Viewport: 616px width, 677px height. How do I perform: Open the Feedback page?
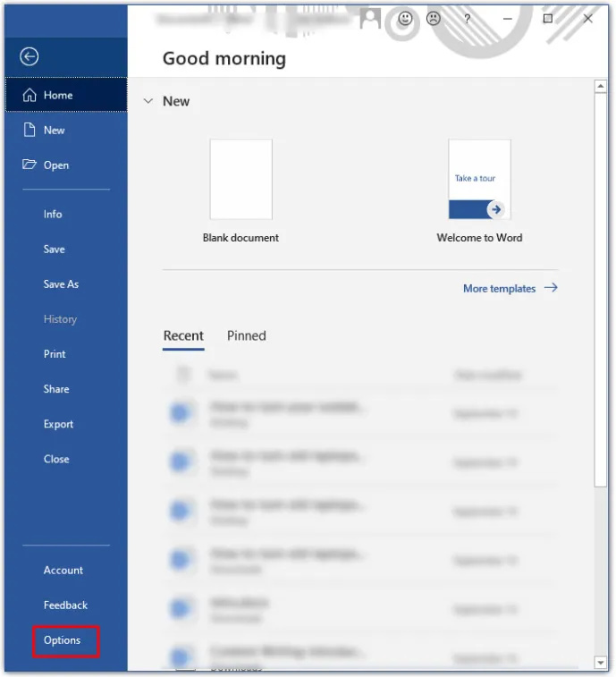pos(66,605)
